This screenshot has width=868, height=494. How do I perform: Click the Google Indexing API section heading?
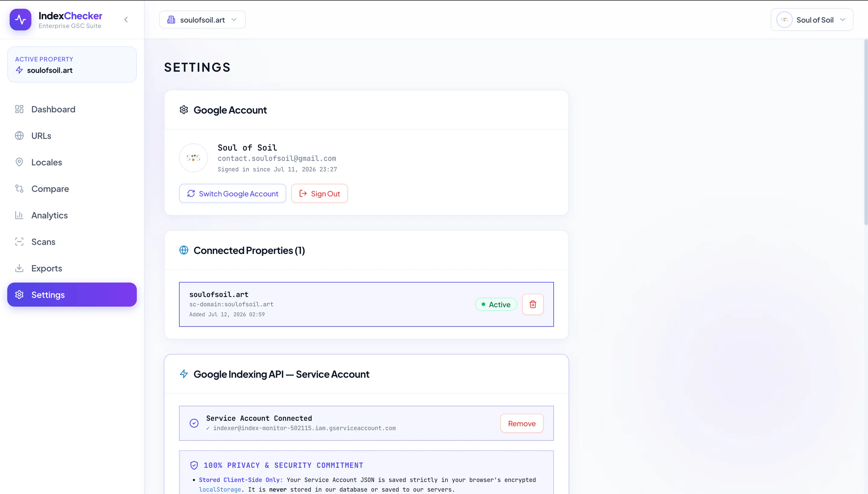[x=281, y=374]
